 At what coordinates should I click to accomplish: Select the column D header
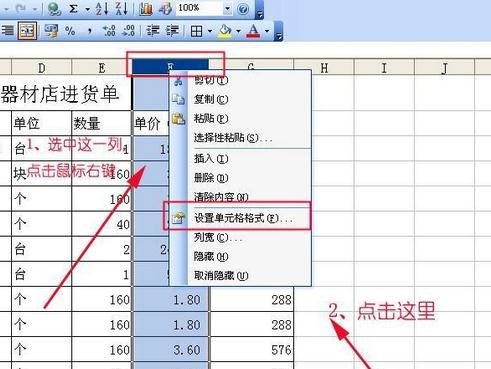42,68
